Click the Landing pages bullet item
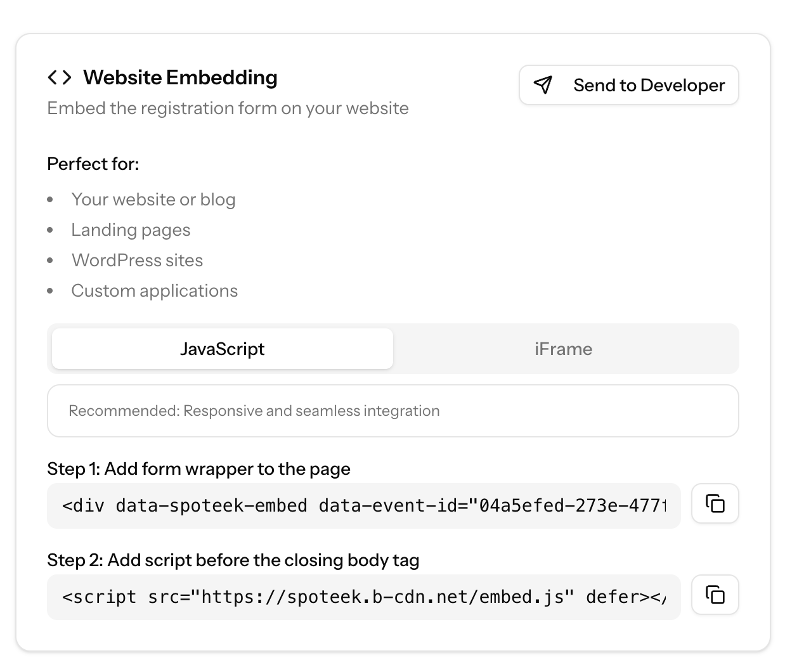 (131, 229)
